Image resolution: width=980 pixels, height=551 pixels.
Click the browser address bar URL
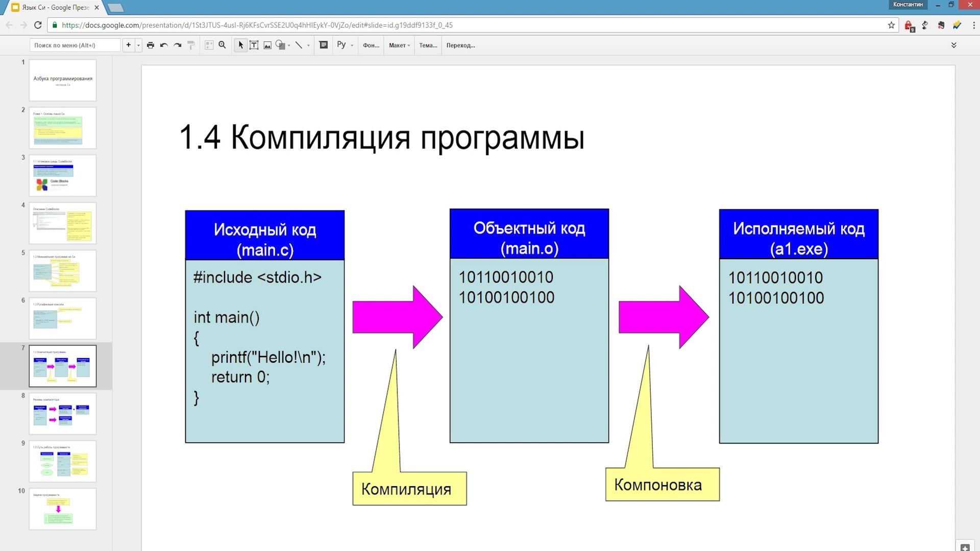click(257, 25)
